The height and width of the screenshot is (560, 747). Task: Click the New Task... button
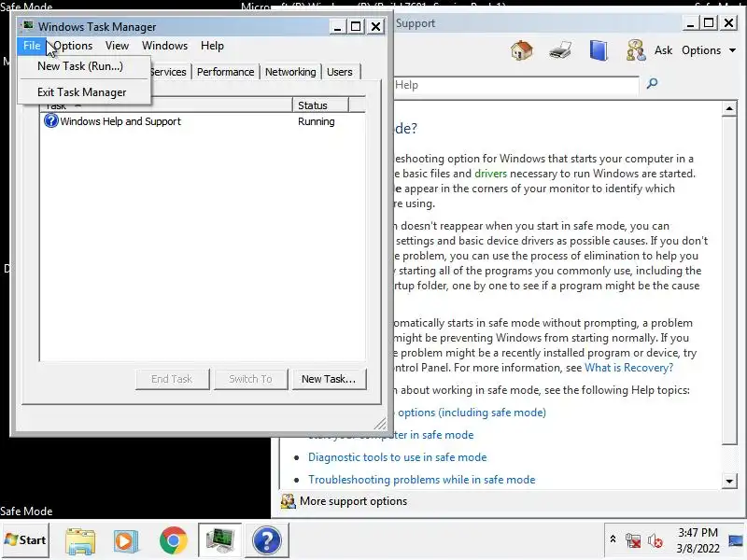click(x=329, y=379)
